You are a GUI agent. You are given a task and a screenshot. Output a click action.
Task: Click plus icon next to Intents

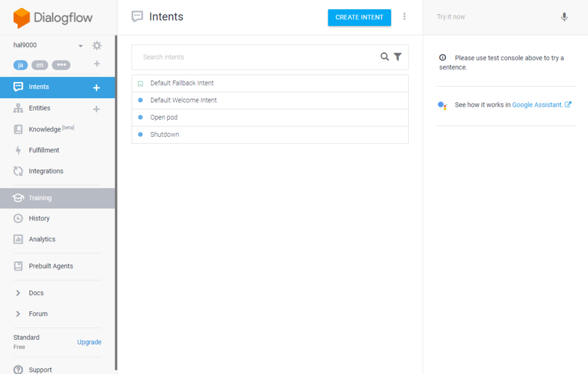point(96,87)
